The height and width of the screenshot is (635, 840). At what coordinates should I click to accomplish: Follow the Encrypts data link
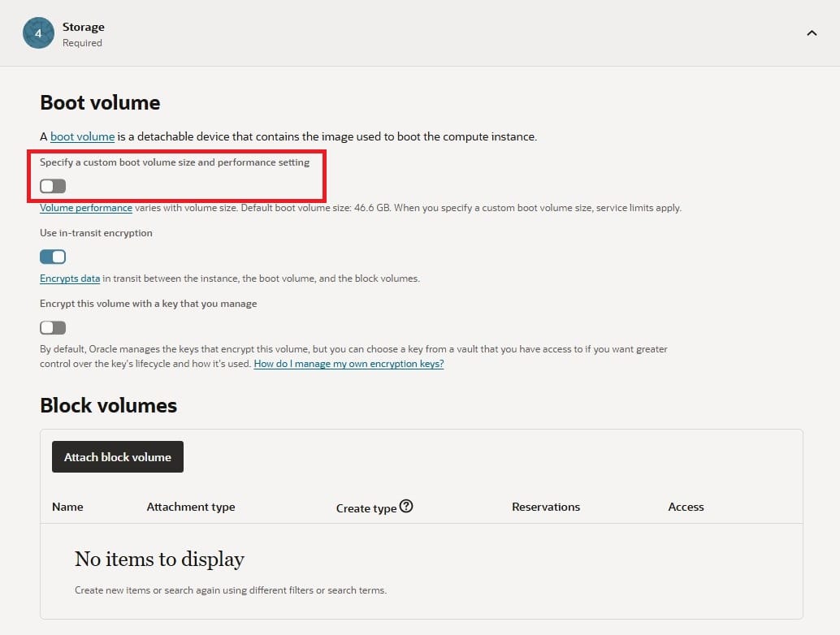point(70,279)
